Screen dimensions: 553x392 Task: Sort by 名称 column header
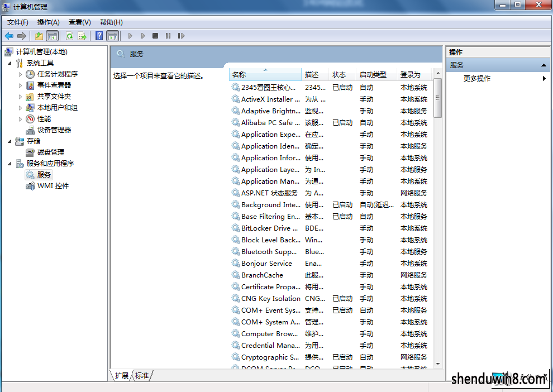[x=265, y=74]
